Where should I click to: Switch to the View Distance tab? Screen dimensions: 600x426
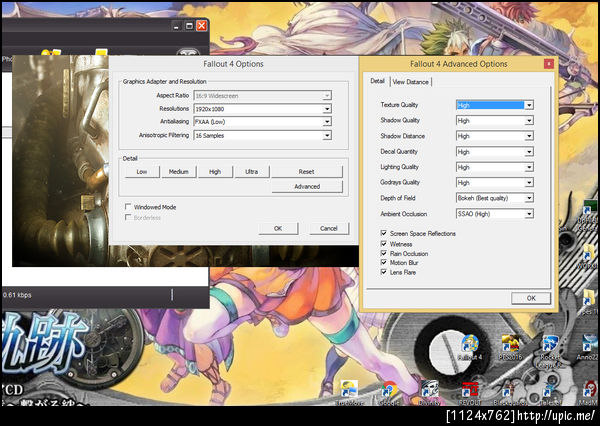[x=411, y=82]
